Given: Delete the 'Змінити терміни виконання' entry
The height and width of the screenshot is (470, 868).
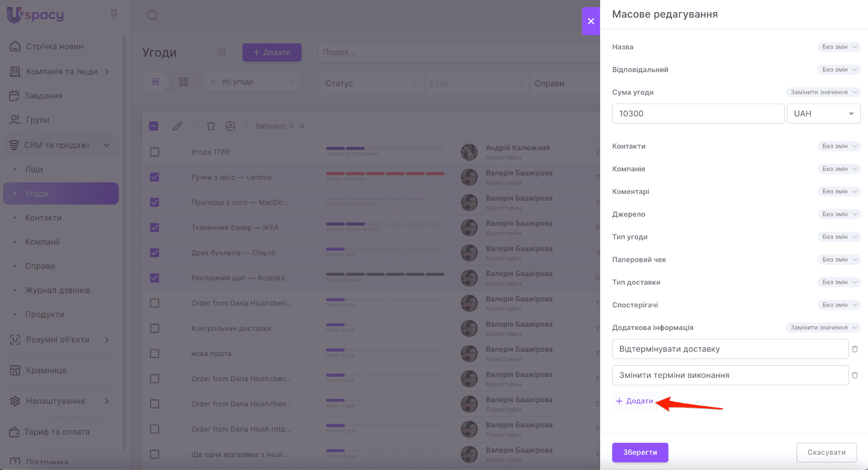Looking at the screenshot, I should [855, 375].
